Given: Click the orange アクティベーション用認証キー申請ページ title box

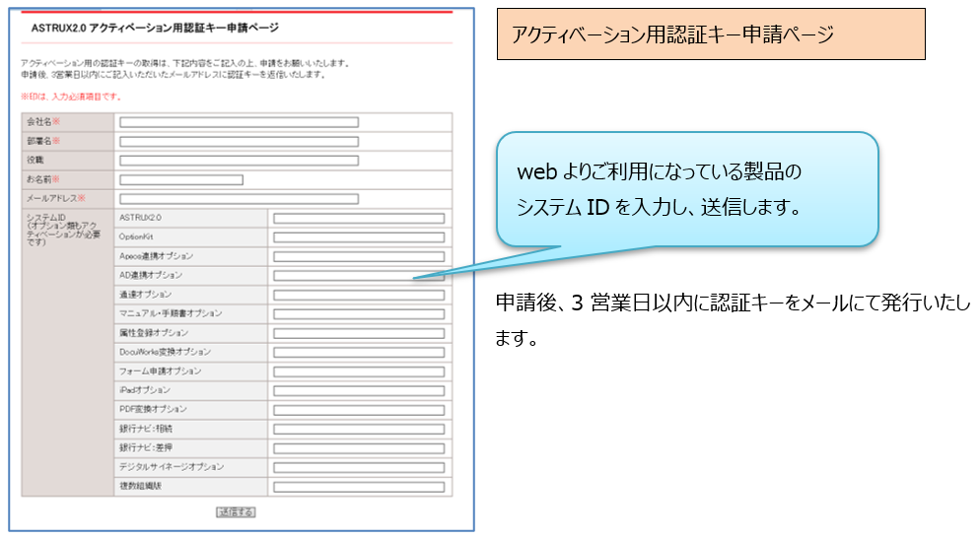Looking at the screenshot, I should pyautogui.click(x=711, y=34).
